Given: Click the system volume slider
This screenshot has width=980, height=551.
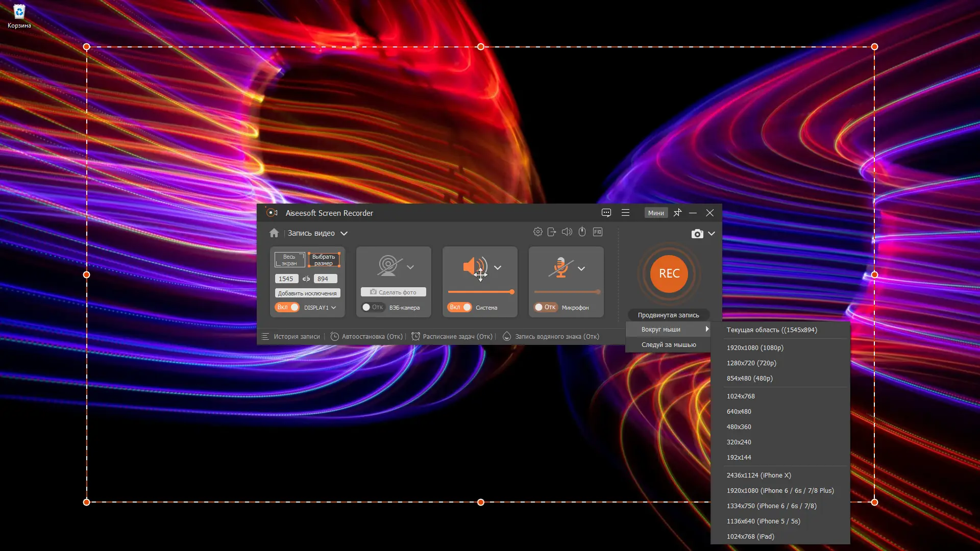Looking at the screenshot, I should pos(480,292).
